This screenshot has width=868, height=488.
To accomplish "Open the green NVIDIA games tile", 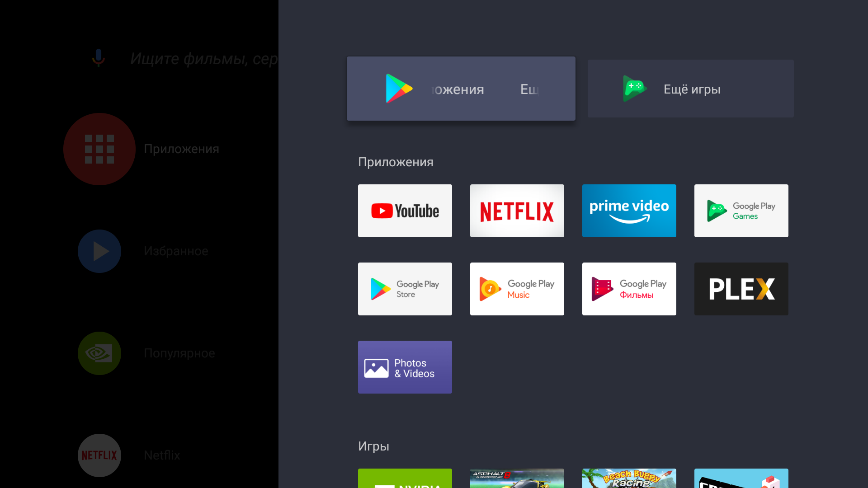I will 405,478.
